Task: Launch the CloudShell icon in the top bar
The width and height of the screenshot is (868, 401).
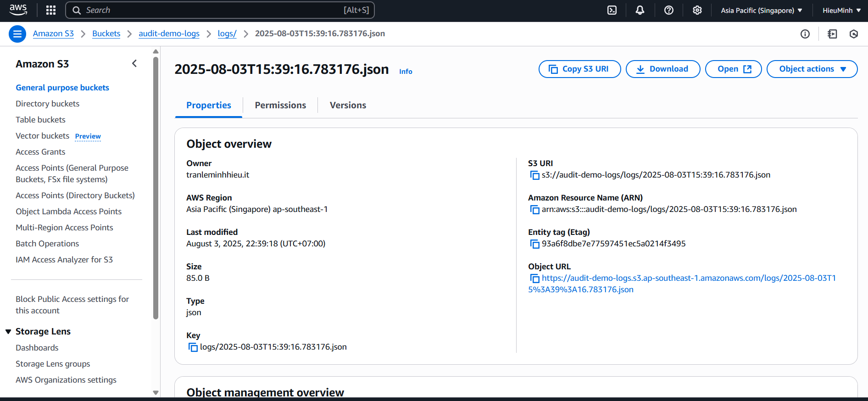Action: (612, 10)
